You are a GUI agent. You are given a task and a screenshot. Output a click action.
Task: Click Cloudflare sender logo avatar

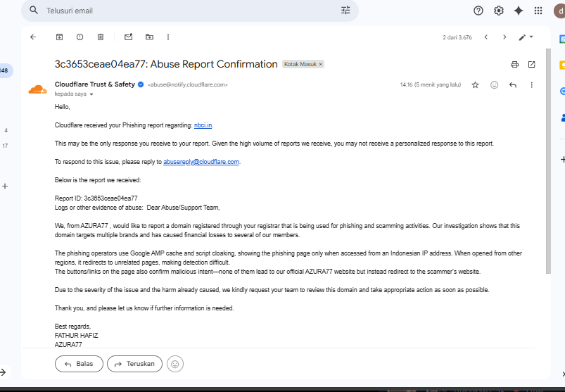[38, 89]
